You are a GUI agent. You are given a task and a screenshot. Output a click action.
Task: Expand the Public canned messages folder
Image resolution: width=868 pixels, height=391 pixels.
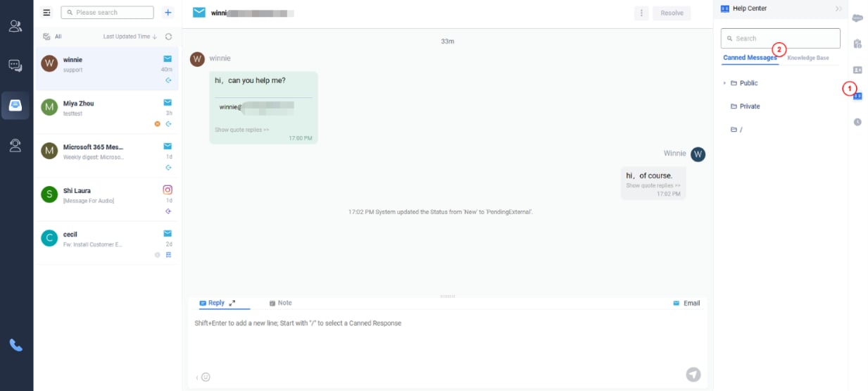724,83
